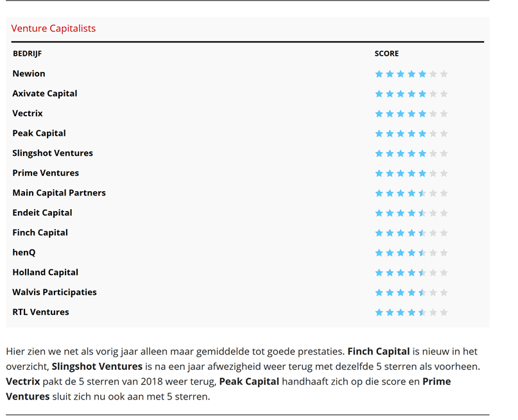The height and width of the screenshot is (420, 518).
Task: Select RTL Ventures' star rating
Action: tap(411, 312)
